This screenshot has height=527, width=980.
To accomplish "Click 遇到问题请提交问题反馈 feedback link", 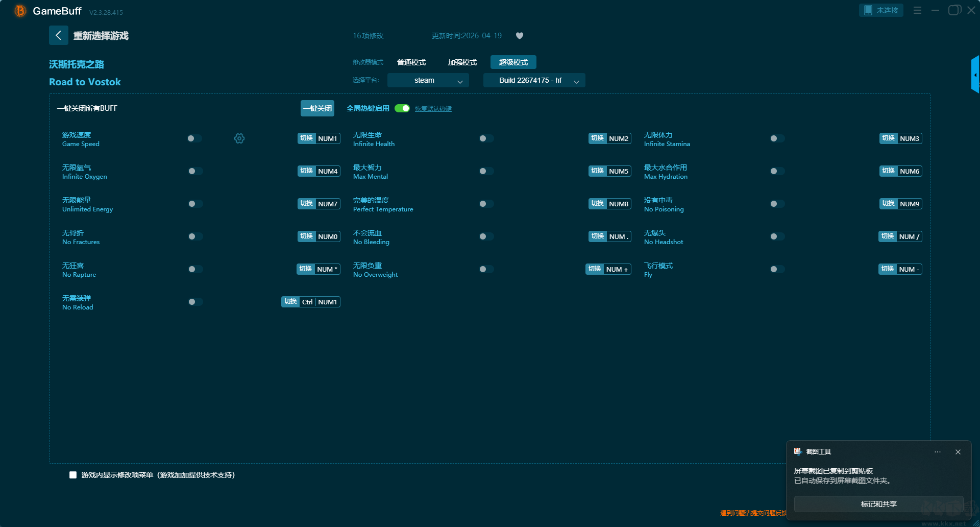I will tap(753, 513).
